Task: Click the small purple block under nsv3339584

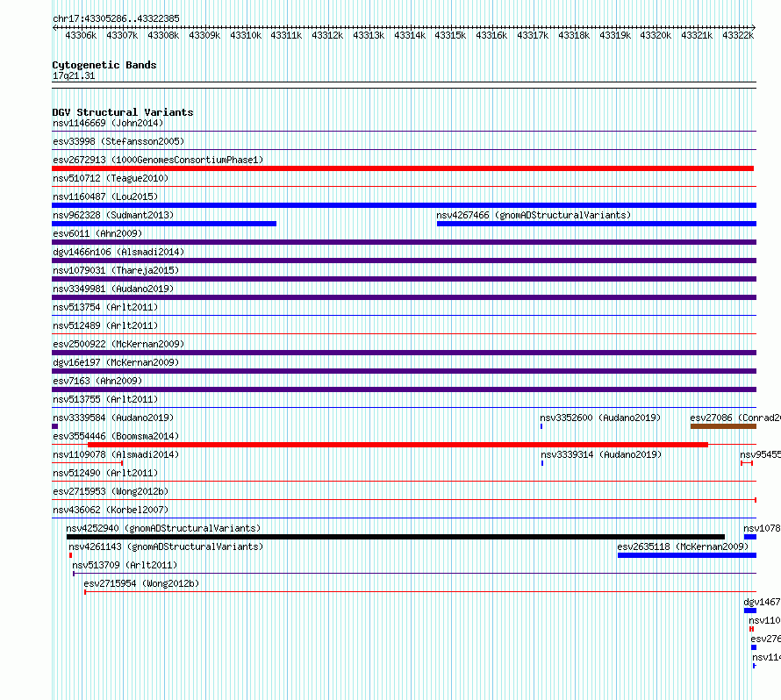Action: [54, 426]
